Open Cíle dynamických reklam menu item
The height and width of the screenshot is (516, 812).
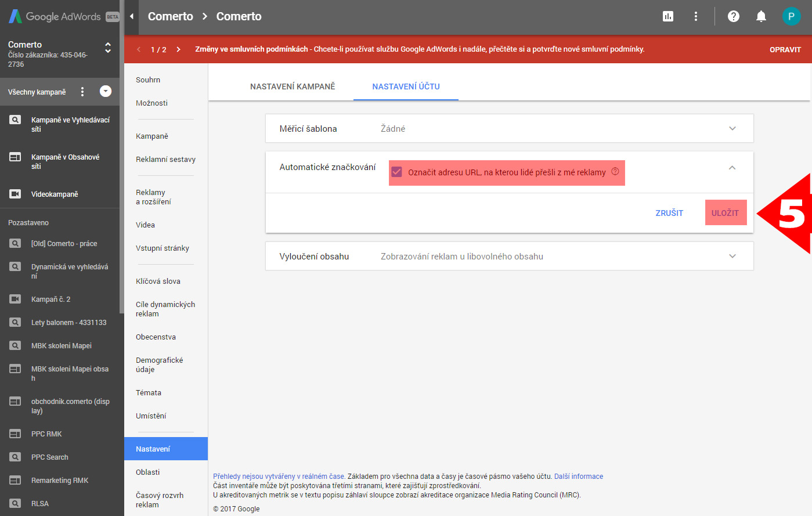tap(165, 309)
